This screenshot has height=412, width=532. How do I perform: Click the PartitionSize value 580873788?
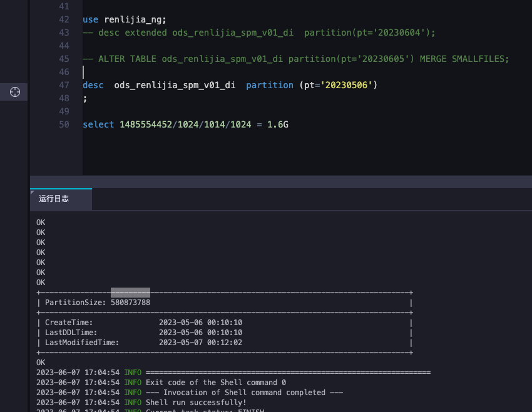point(130,303)
